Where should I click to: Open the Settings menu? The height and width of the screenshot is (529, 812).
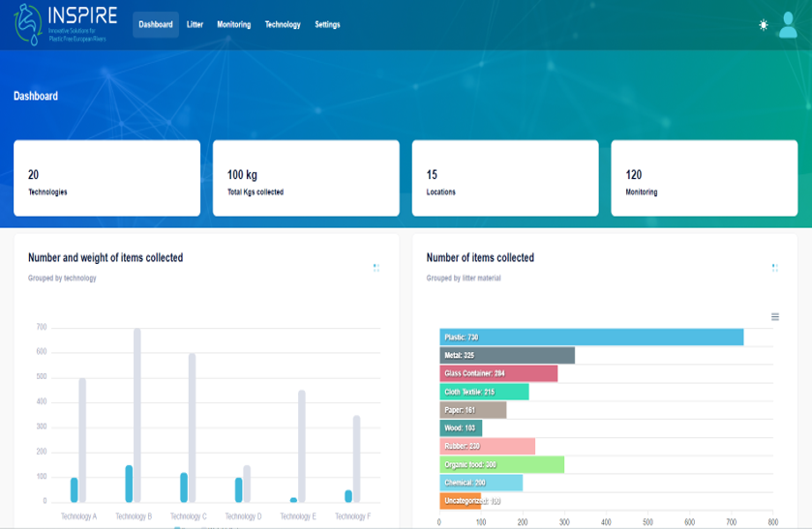tap(327, 25)
